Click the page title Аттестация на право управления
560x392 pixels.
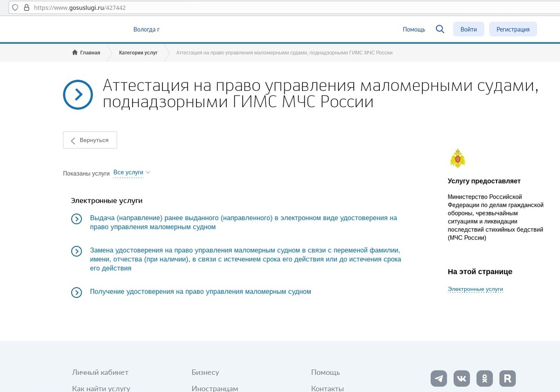321,93
